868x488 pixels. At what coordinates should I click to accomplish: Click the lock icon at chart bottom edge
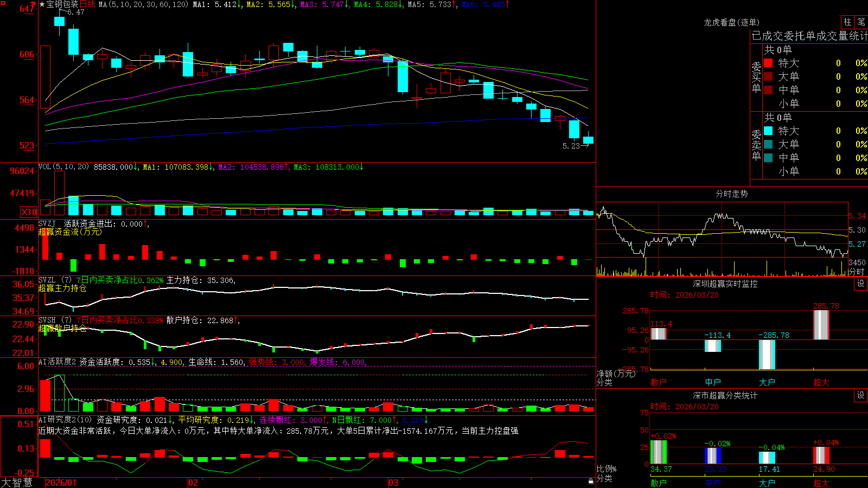pyautogui.click(x=591, y=481)
